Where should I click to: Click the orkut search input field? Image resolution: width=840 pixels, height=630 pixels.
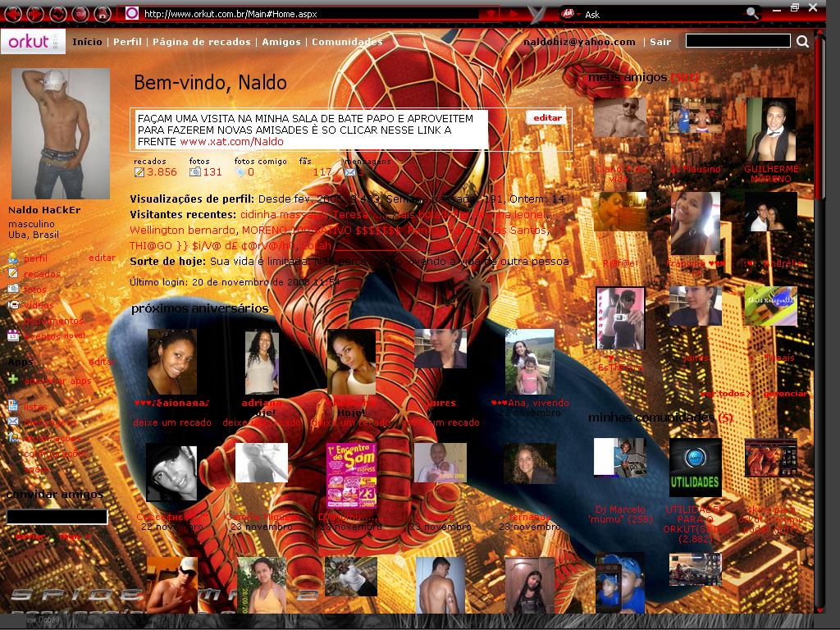click(737, 41)
